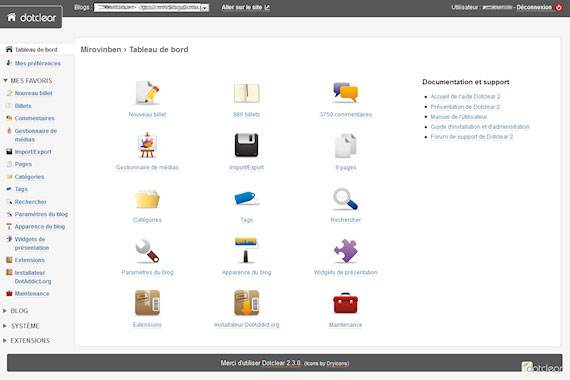Click the Aller sur le site link
Image resolution: width=570 pixels, height=380 pixels.
point(246,7)
